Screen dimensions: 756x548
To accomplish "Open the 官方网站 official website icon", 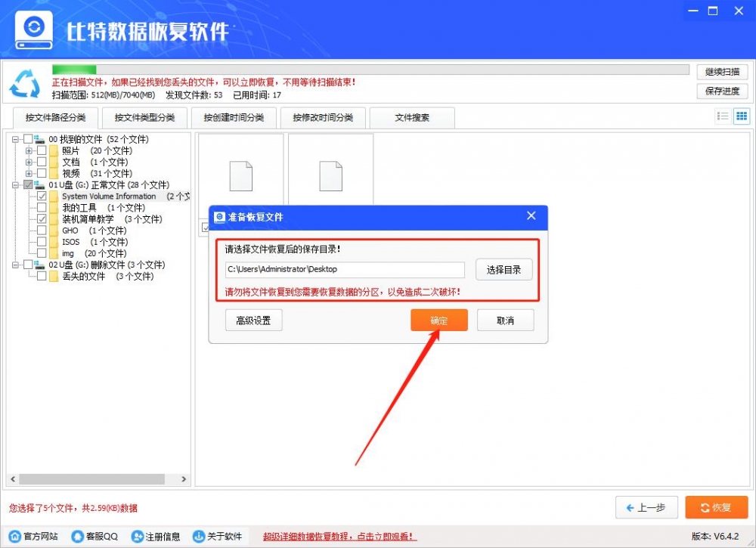I will coord(13,537).
